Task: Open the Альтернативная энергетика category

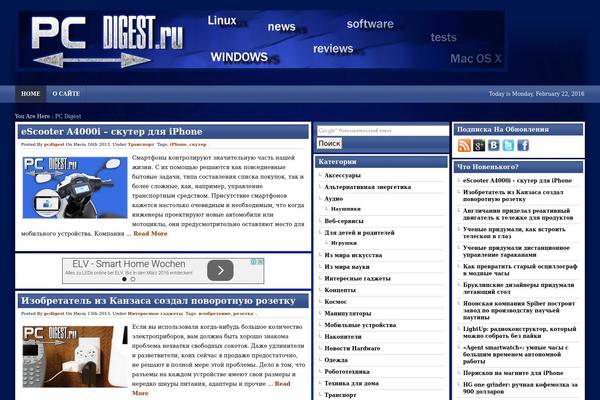Action: 367,187
